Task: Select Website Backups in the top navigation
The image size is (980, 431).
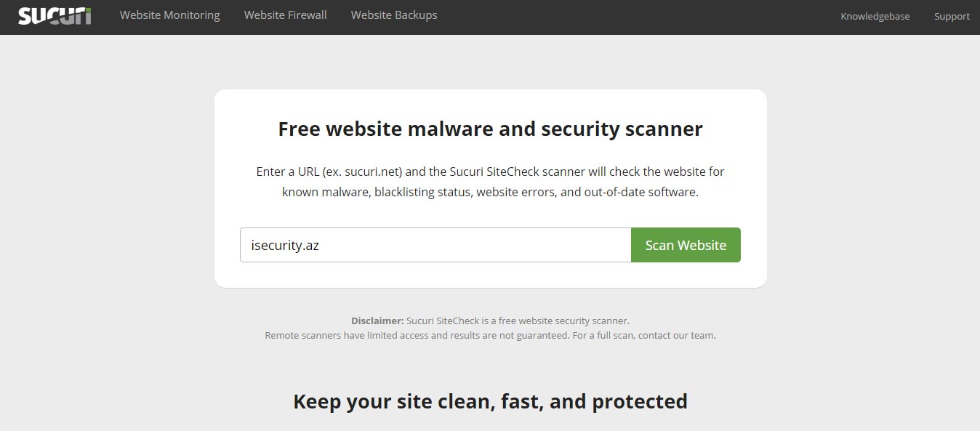Action: pyautogui.click(x=394, y=15)
